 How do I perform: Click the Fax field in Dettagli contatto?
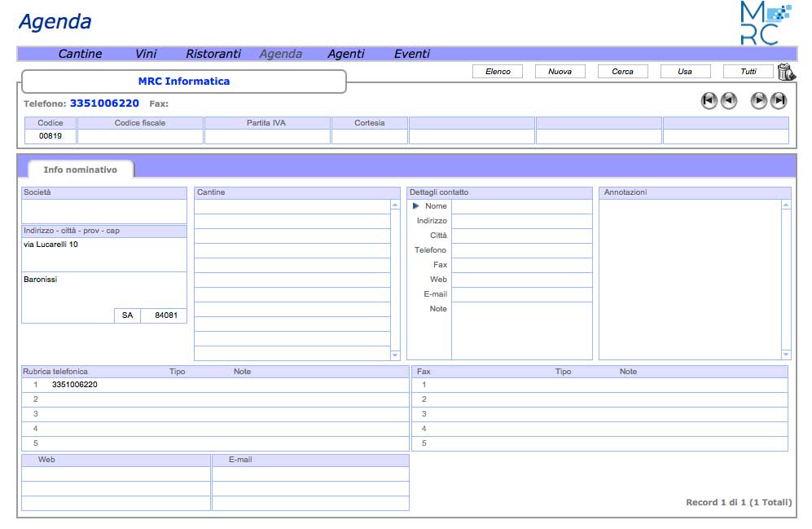[521, 265]
